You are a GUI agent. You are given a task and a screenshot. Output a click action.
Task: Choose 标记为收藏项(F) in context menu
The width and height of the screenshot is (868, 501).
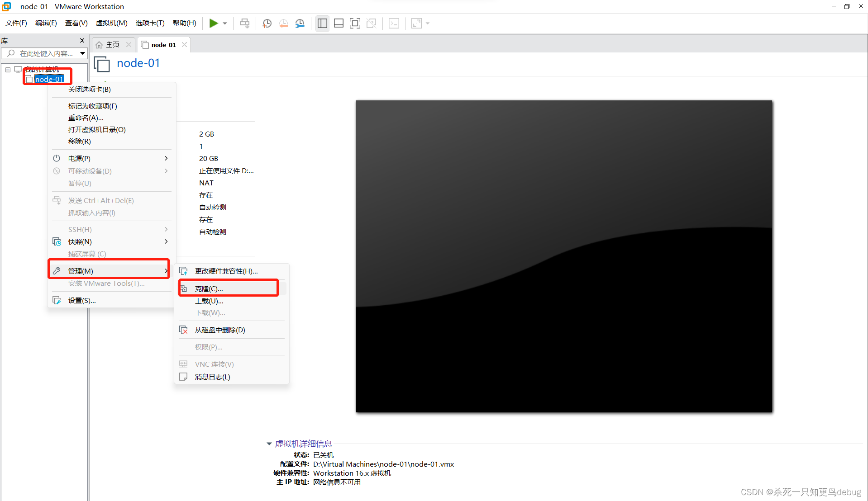coord(111,106)
